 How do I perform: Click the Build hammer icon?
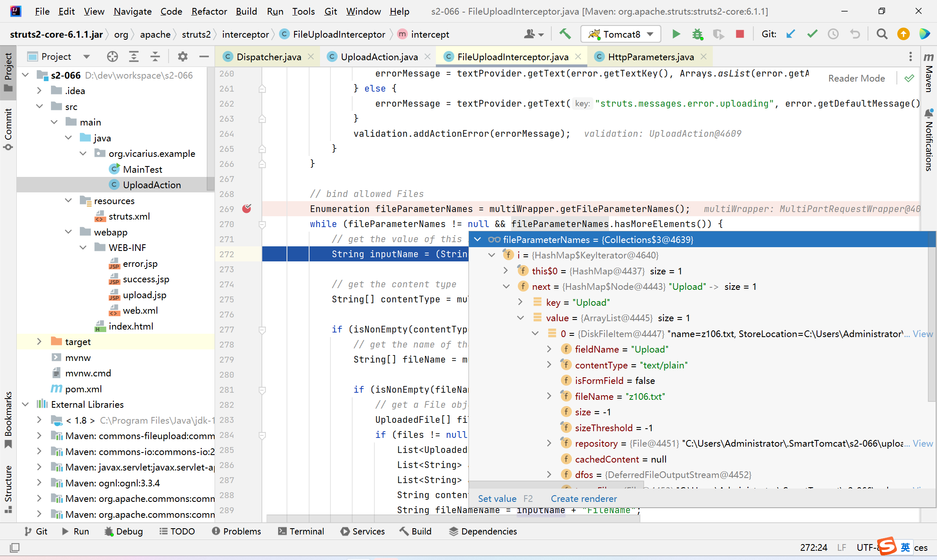click(x=565, y=34)
